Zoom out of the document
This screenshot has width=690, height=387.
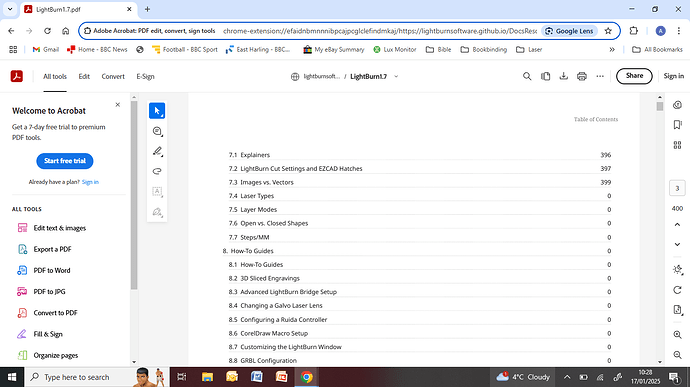[x=677, y=355]
